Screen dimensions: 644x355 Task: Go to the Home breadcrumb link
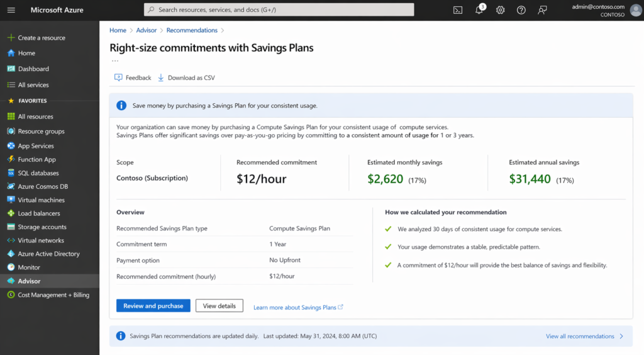pyautogui.click(x=118, y=30)
